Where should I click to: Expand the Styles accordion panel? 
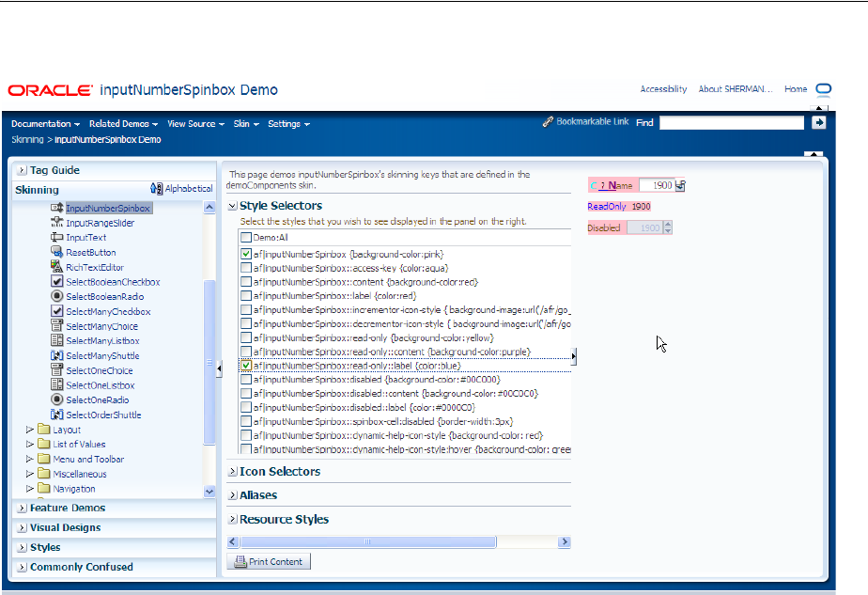(x=22, y=548)
